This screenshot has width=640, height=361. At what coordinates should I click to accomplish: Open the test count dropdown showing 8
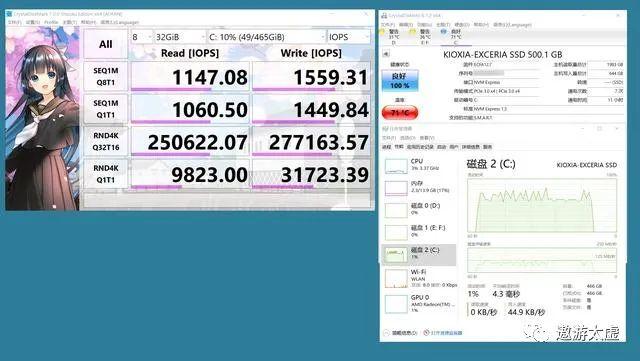coord(141,37)
